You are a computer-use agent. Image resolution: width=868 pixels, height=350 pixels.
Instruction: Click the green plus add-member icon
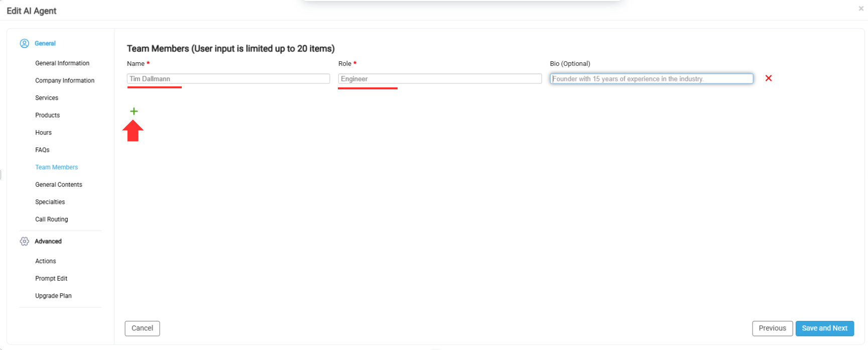(x=134, y=111)
